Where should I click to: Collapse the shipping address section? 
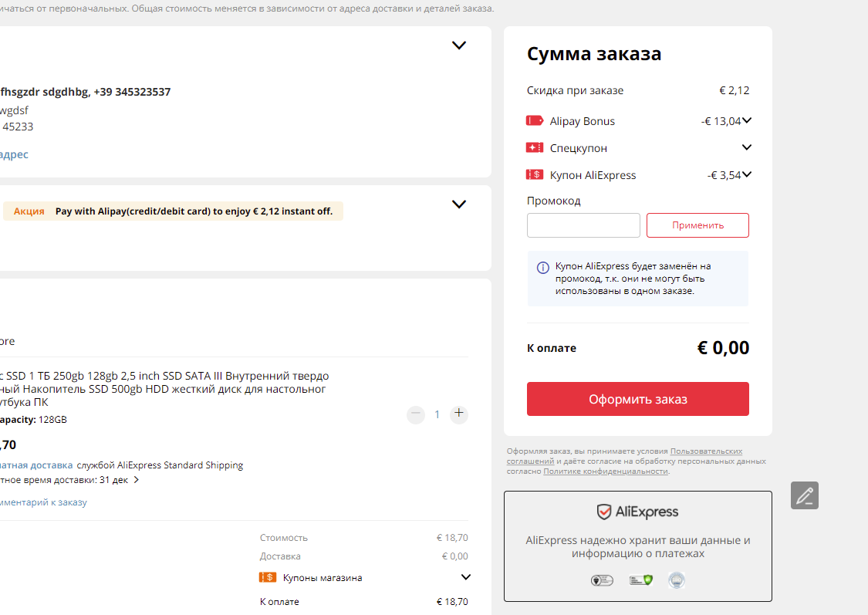459,46
